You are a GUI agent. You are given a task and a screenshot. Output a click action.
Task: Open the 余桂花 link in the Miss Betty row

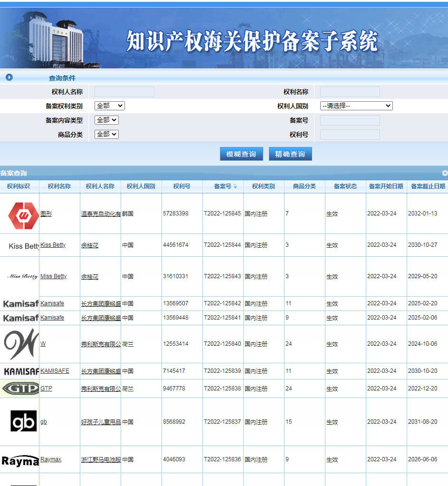tap(90, 276)
